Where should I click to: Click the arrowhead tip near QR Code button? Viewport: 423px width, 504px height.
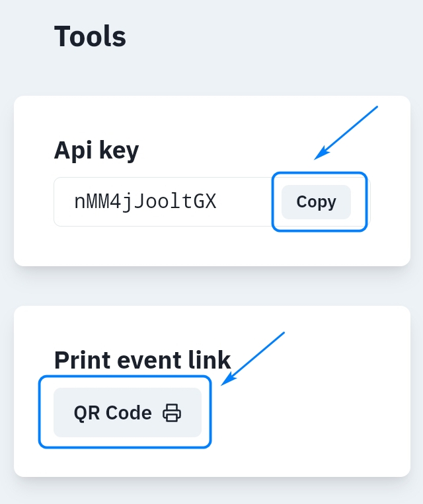[223, 384]
